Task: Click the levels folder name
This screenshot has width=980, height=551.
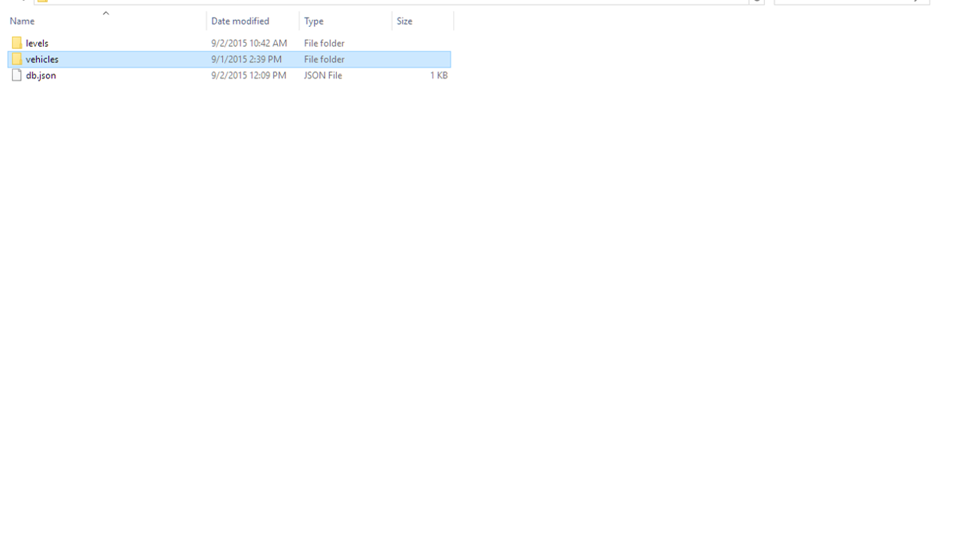Action: [x=37, y=43]
